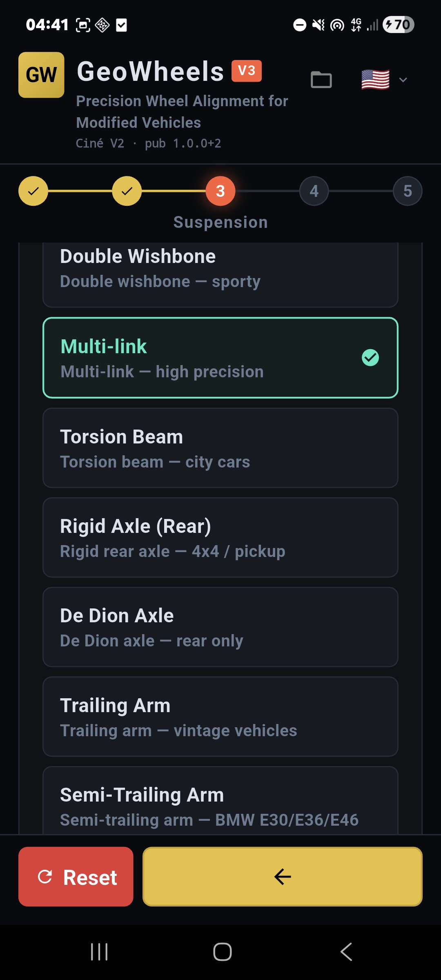This screenshot has width=441, height=980.
Task: Tap the Multi-link selected checkmark
Action: point(370,358)
